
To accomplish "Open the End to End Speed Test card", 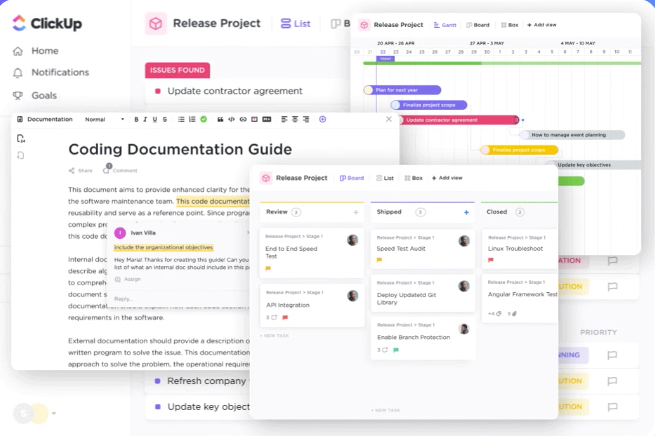I will 312,253.
